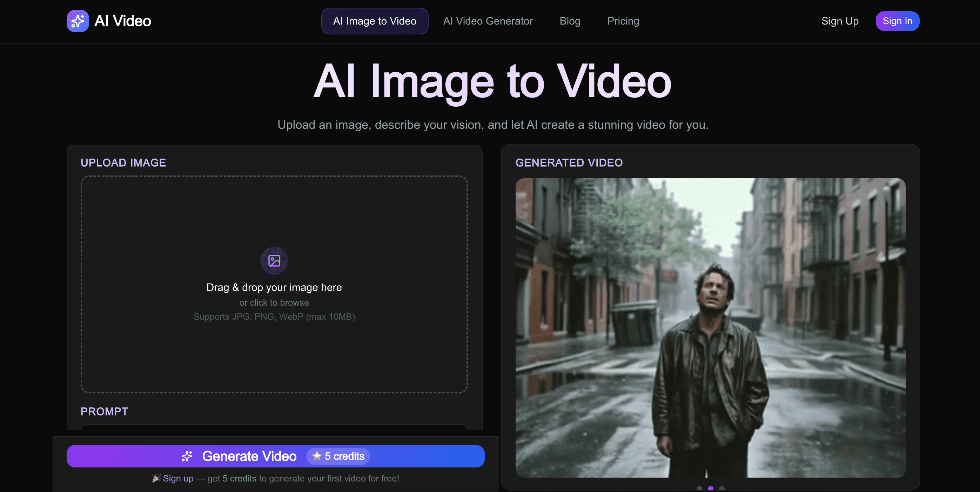The image size is (980, 492).
Task: Click 'Drag & drop your image here' text
Action: [x=274, y=287]
